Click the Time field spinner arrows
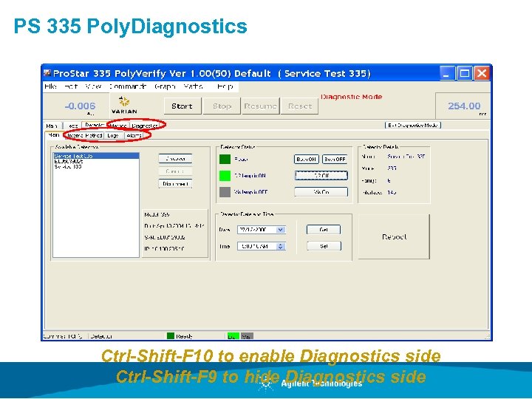 click(280, 246)
